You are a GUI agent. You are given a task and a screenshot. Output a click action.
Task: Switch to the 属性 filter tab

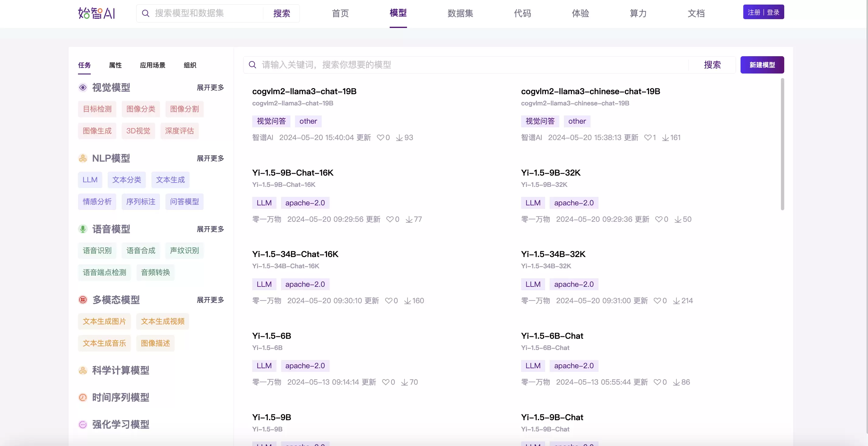click(x=115, y=65)
